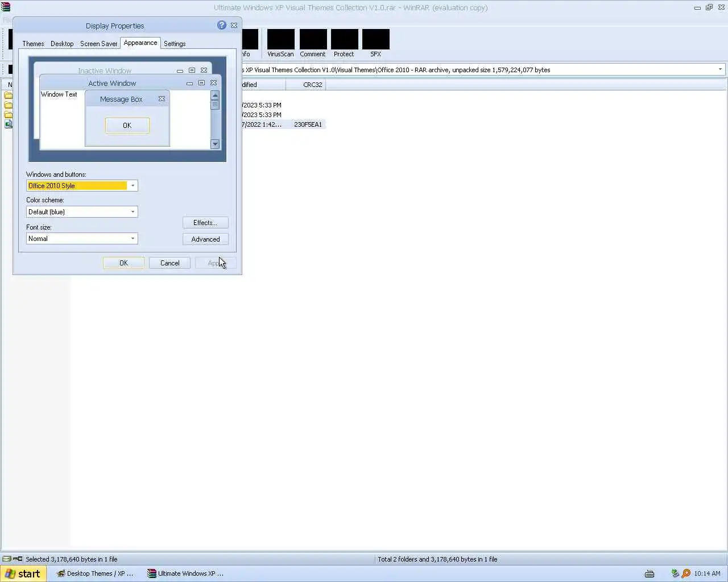728x582 pixels.
Task: Click the modified date ending 2022 1:42
Action: tap(262, 124)
